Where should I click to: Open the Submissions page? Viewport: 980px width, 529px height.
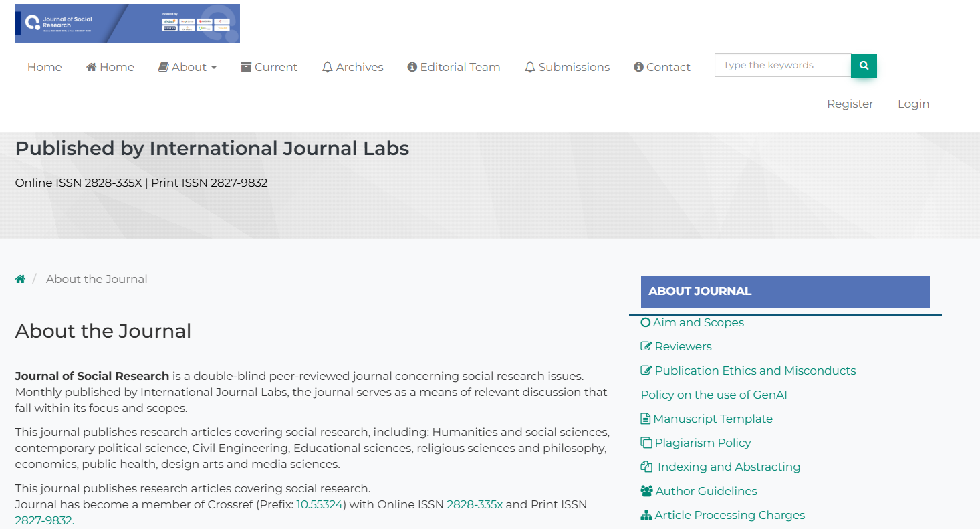(x=567, y=67)
